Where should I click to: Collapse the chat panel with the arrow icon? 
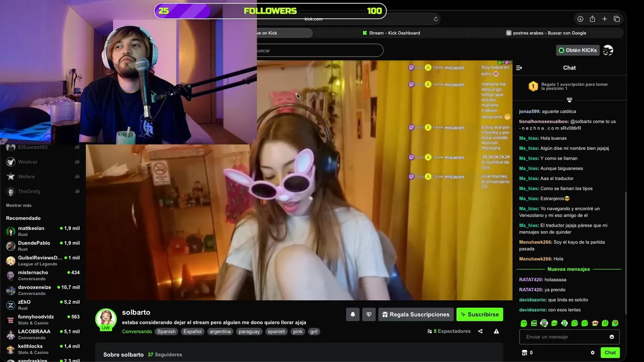519,68
